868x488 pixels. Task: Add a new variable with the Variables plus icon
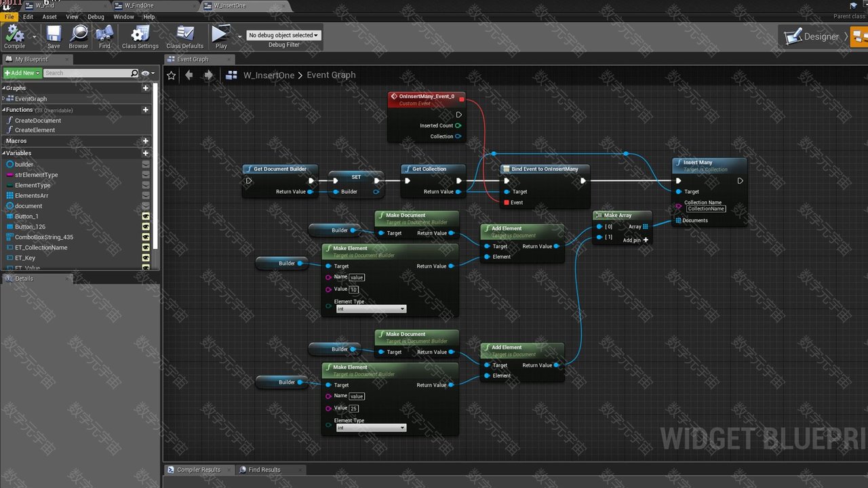145,153
